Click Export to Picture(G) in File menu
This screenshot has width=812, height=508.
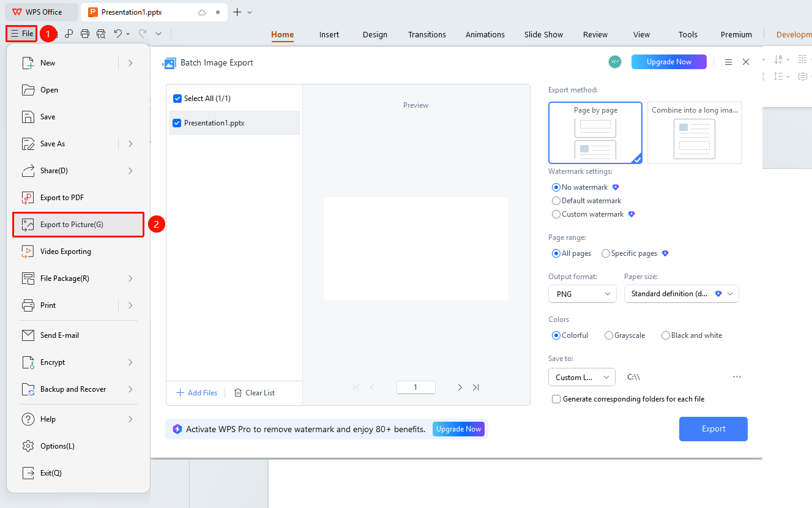pos(78,225)
